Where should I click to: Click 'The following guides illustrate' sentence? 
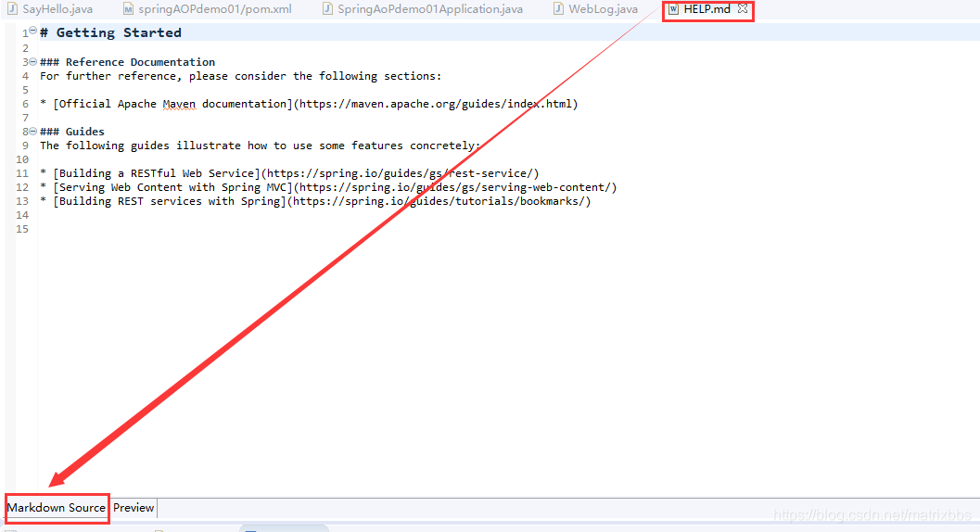[260, 146]
